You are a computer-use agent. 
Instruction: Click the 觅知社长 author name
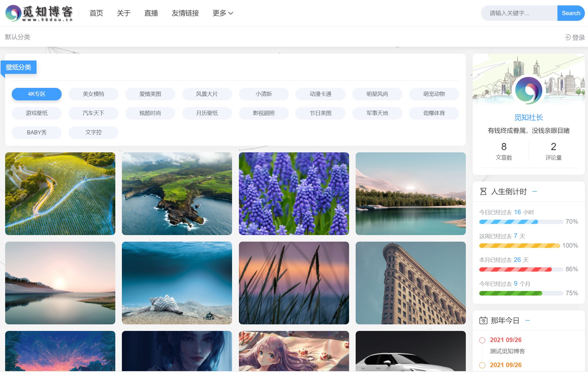point(529,118)
